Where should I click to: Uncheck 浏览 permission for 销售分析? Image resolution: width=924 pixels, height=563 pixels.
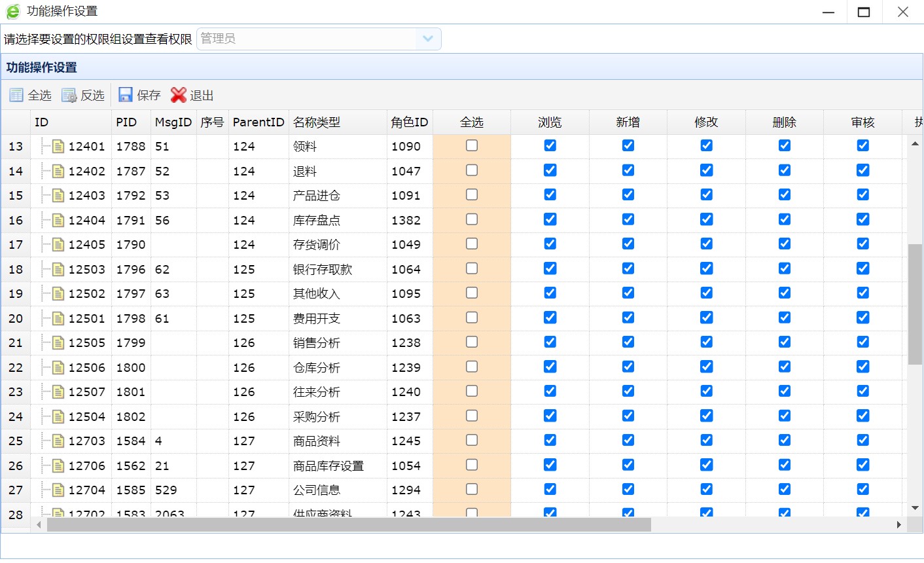550,342
